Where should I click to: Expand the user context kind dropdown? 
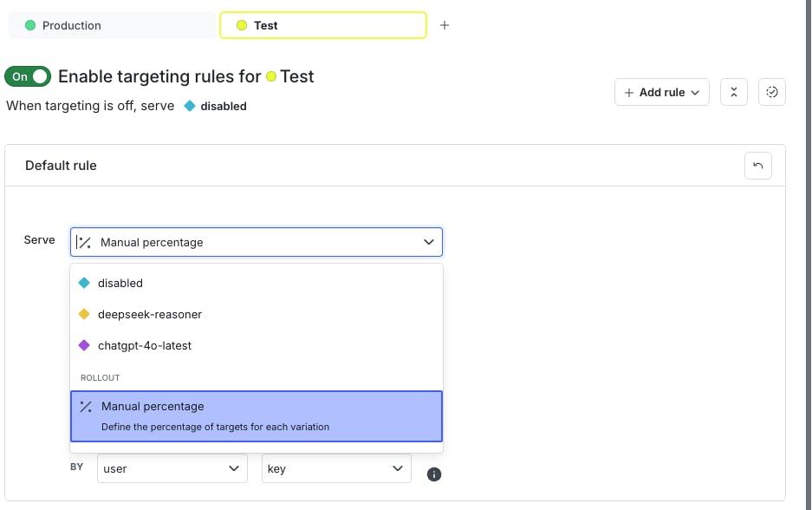[172, 468]
